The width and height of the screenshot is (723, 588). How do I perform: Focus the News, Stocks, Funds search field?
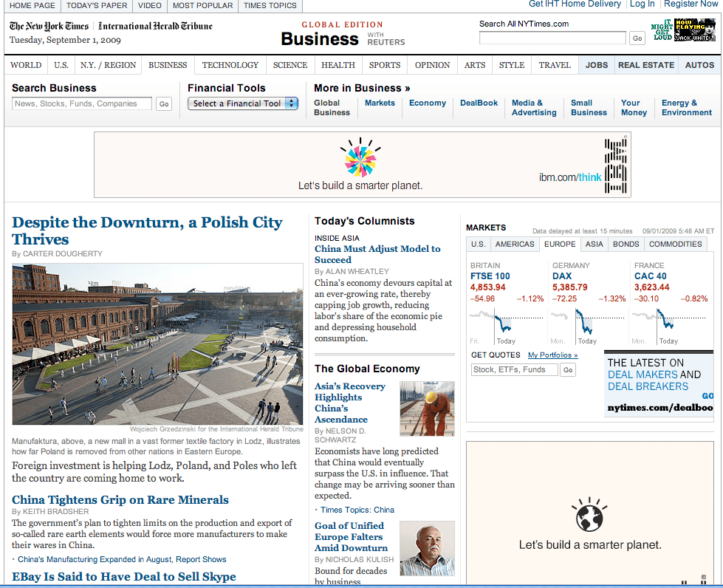[x=82, y=103]
